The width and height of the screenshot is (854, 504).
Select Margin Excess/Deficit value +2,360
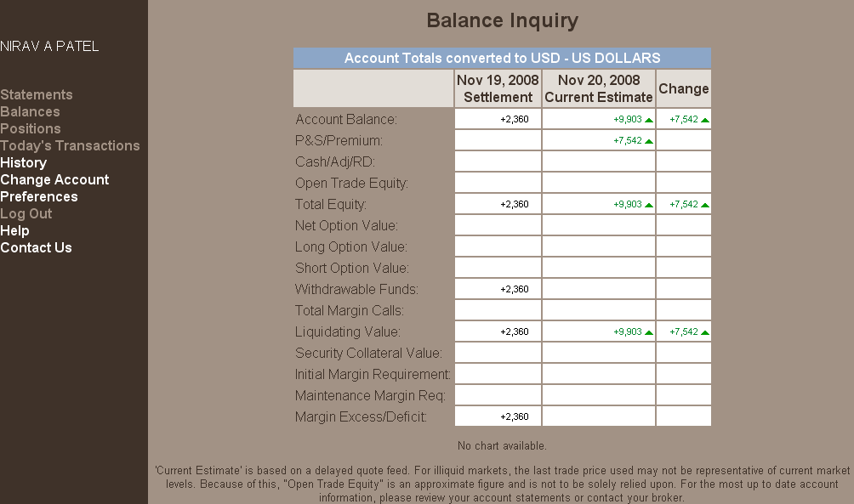coord(514,416)
